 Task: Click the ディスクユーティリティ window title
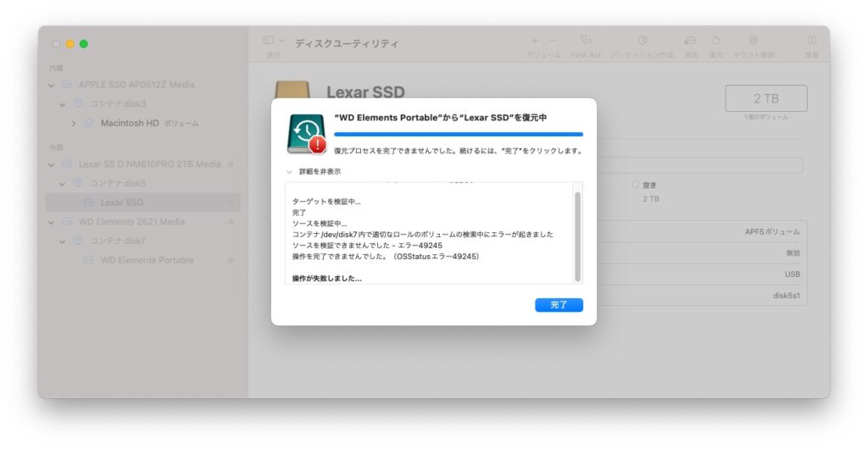click(x=347, y=43)
